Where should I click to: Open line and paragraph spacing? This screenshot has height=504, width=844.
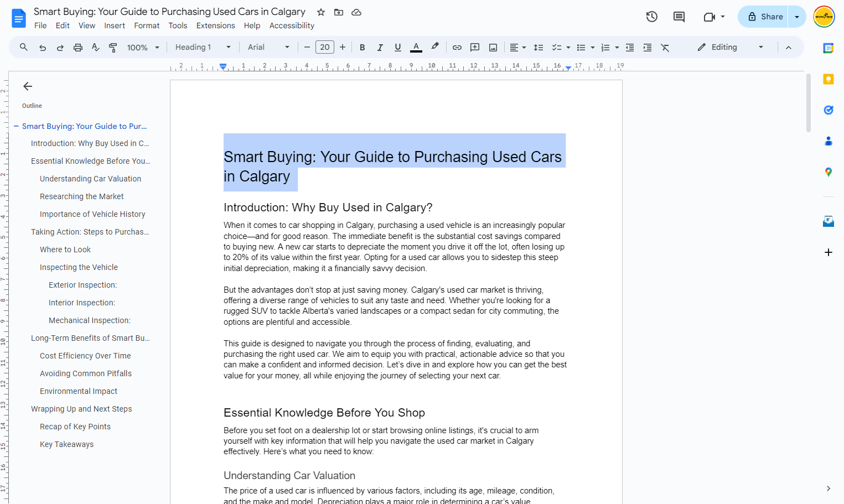538,48
